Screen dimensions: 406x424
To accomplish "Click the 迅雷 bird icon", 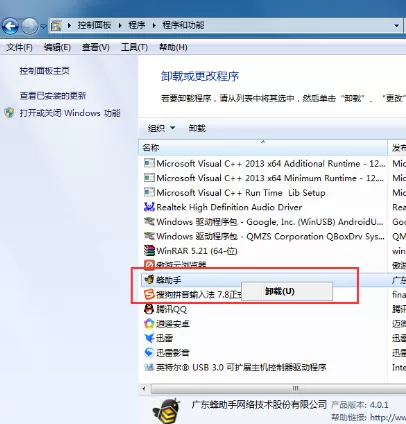I will [x=149, y=338].
